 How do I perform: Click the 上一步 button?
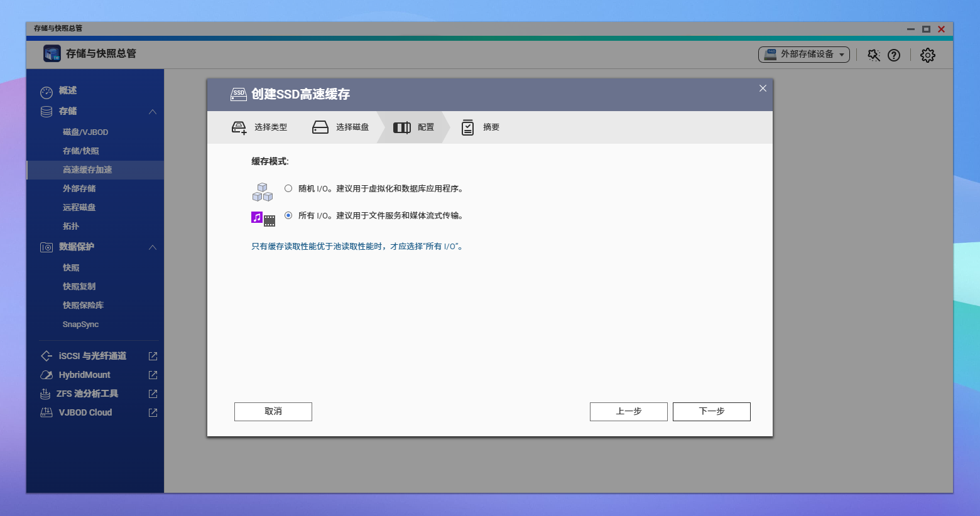click(x=628, y=411)
